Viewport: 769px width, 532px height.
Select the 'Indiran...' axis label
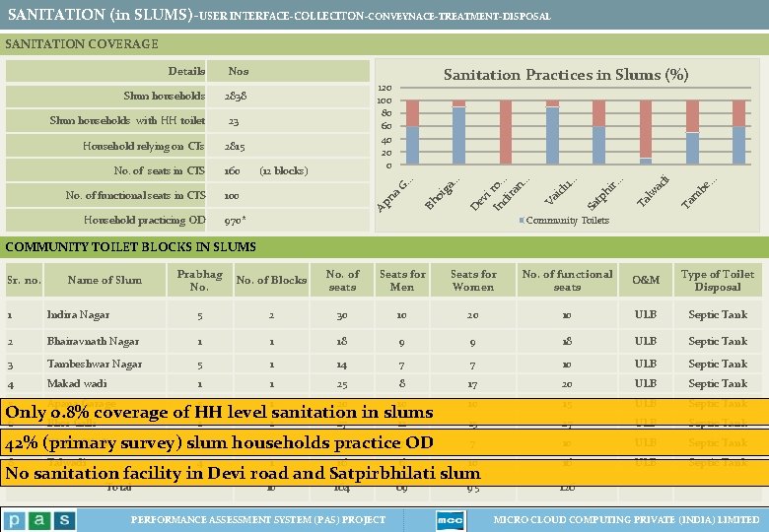[512, 194]
